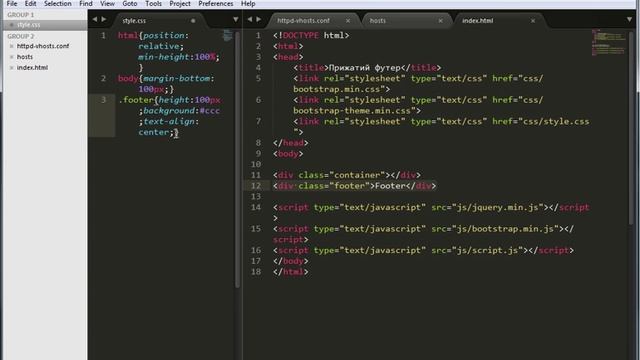Image resolution: width=640 pixels, height=360 pixels.
Task: Open tab list dropdown of left pane
Action: click(x=236, y=20)
